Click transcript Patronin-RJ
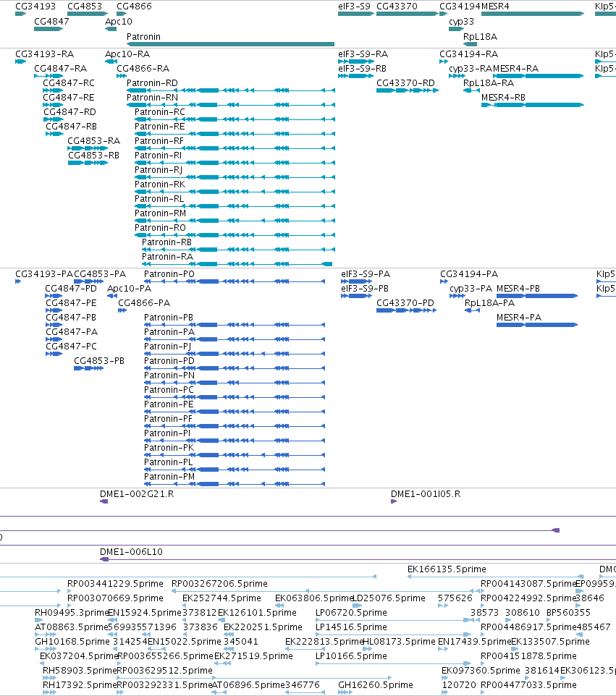Screen dimensions: 616x696 (235, 177)
